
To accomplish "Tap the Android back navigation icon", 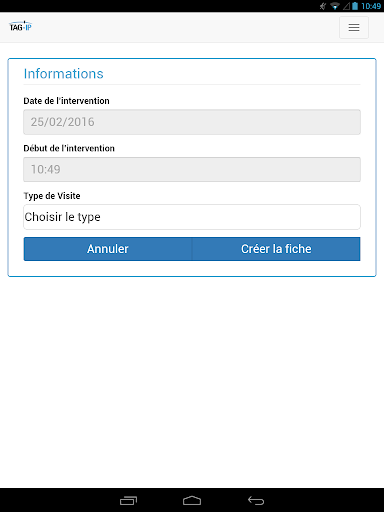I will 256,500.
